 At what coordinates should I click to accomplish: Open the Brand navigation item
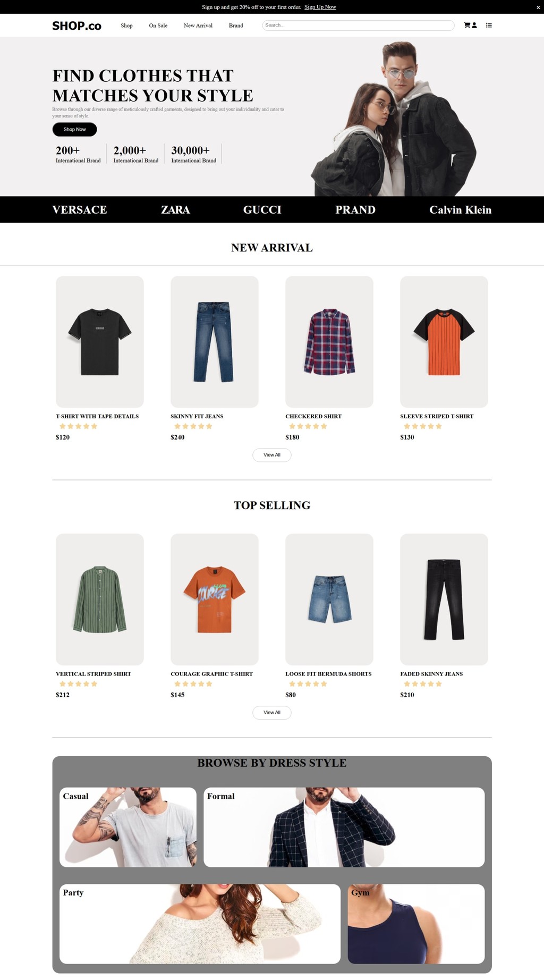(x=236, y=26)
